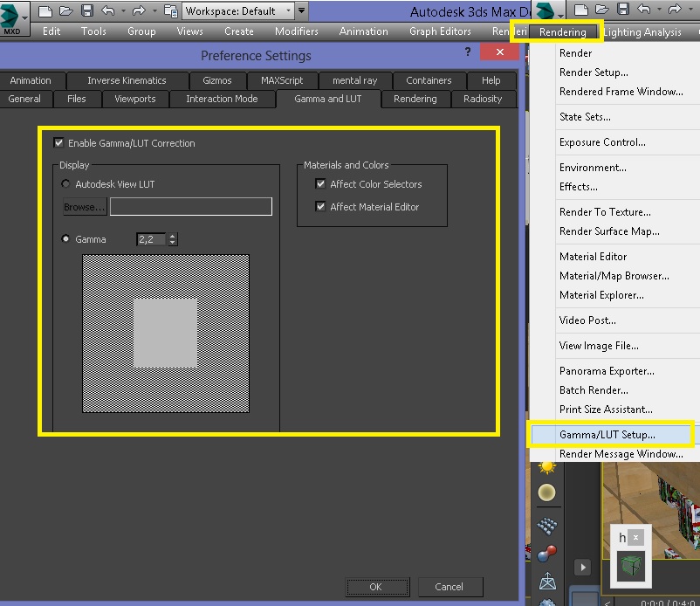Choose Render Message Window... menu entry
The height and width of the screenshot is (606, 700).
(621, 454)
